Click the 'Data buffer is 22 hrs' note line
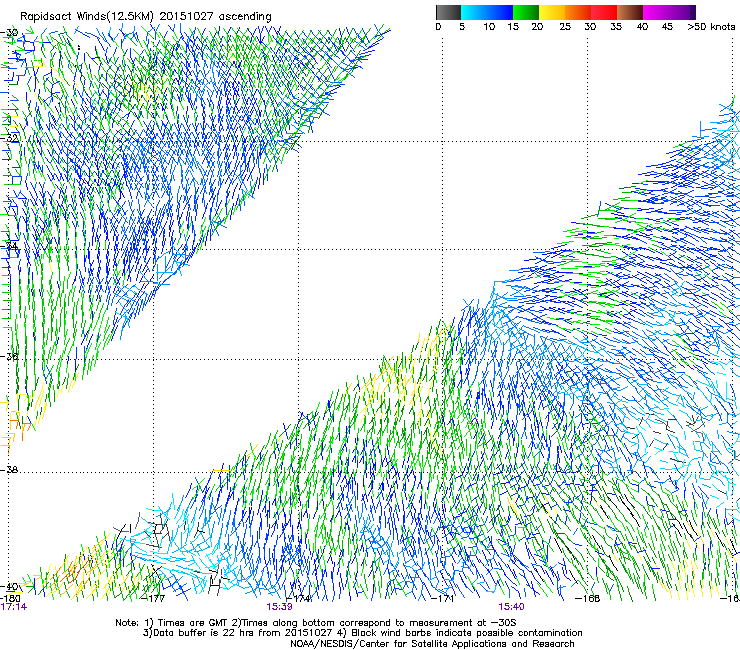Image resolution: width=740 pixels, height=650 pixels. point(362,633)
